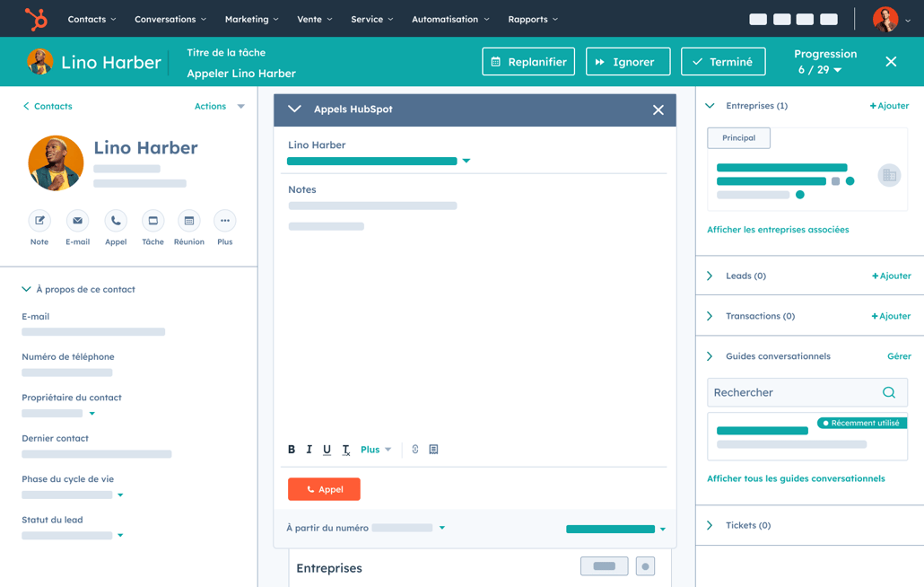Click the Note icon under contact name

coord(39,221)
